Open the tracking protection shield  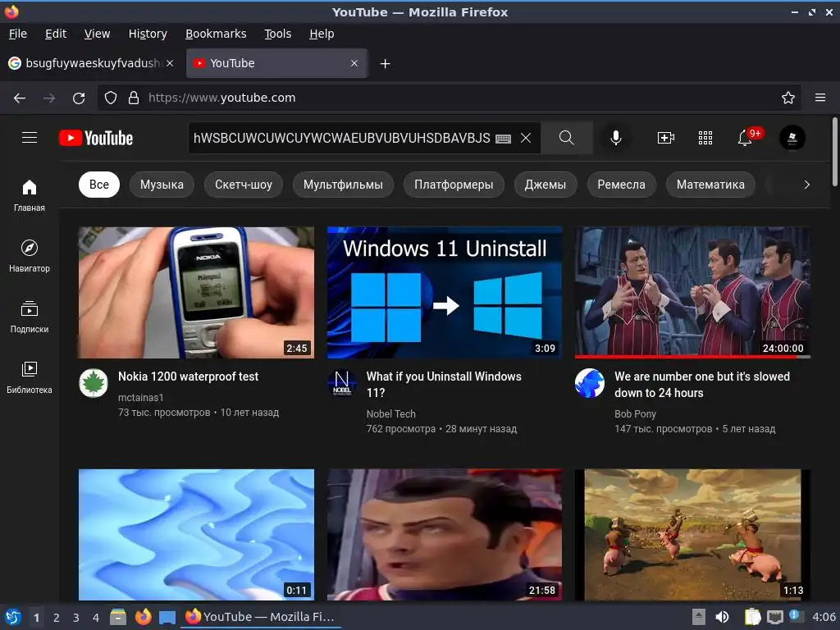(x=111, y=98)
